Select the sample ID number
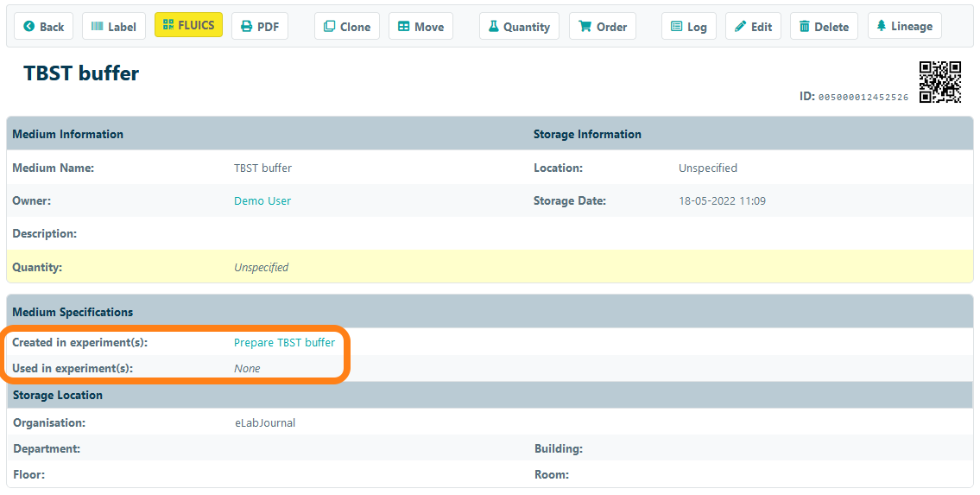The width and height of the screenshot is (980, 495). [863, 98]
